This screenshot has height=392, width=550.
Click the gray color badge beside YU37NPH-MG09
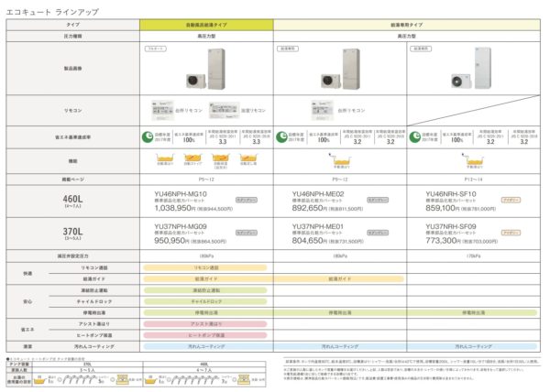click(x=247, y=233)
